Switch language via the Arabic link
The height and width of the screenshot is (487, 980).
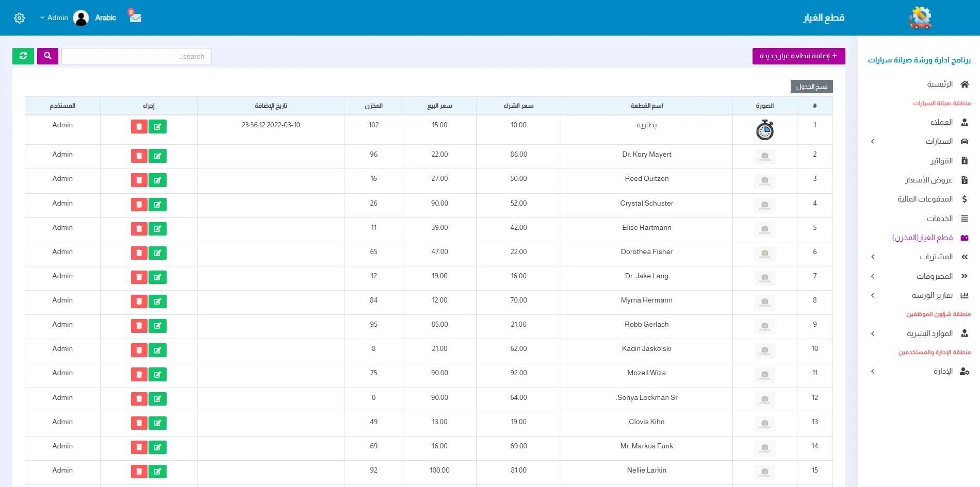[106, 18]
